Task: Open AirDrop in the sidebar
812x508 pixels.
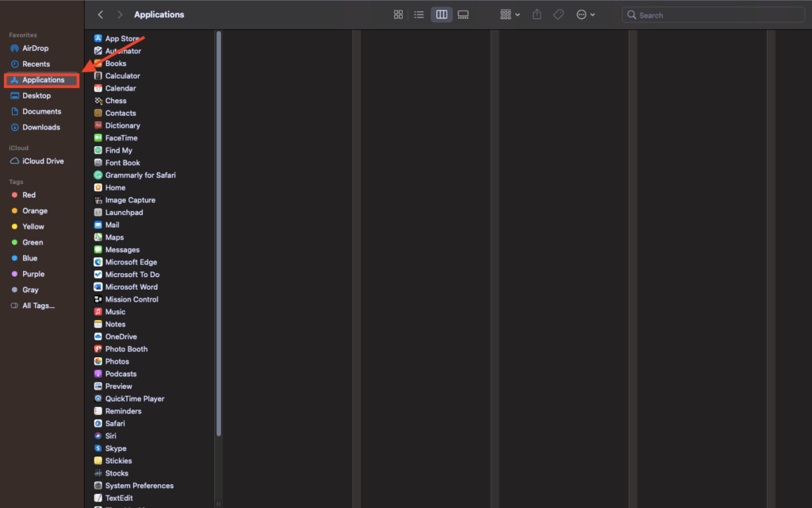Action: pyautogui.click(x=35, y=48)
